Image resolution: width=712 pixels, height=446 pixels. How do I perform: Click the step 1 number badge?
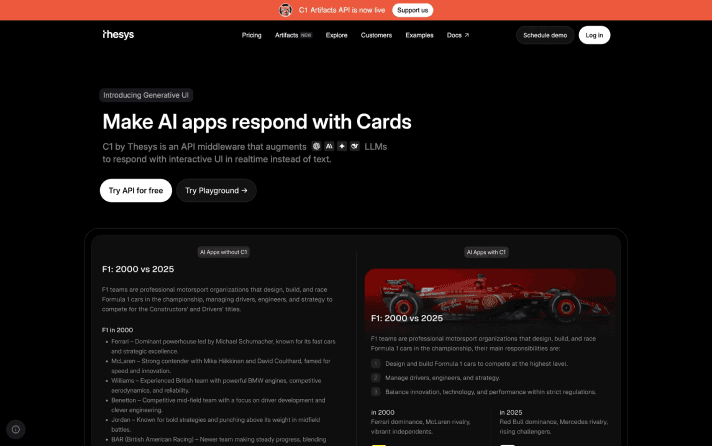376,363
